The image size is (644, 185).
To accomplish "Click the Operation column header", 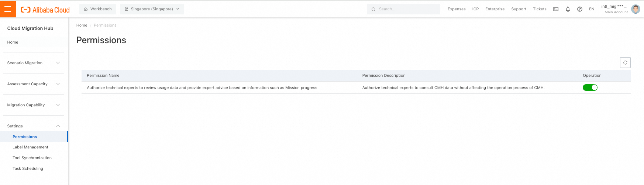I will 592,75.
